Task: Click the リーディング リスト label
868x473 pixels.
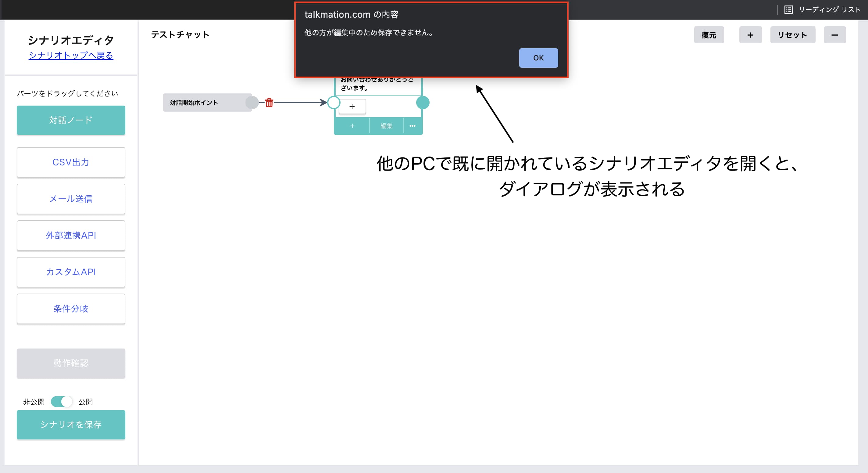Action: (830, 9)
